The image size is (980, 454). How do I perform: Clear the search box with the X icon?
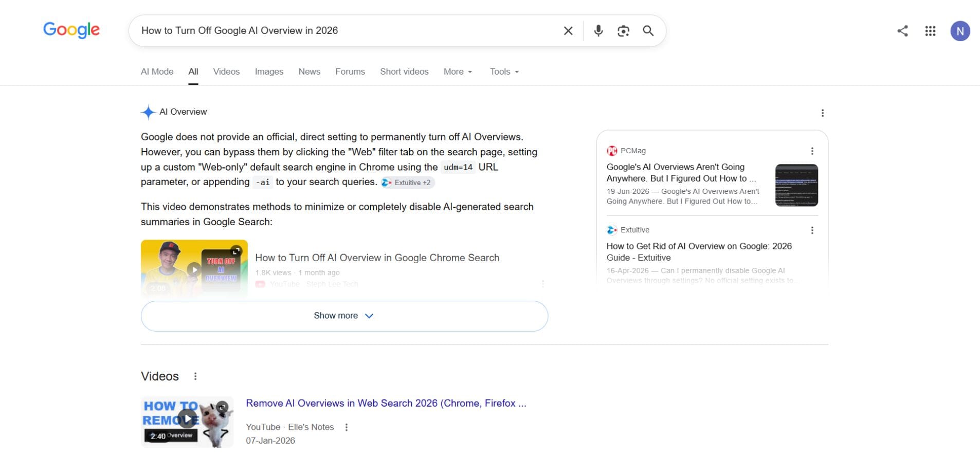[x=568, y=31]
